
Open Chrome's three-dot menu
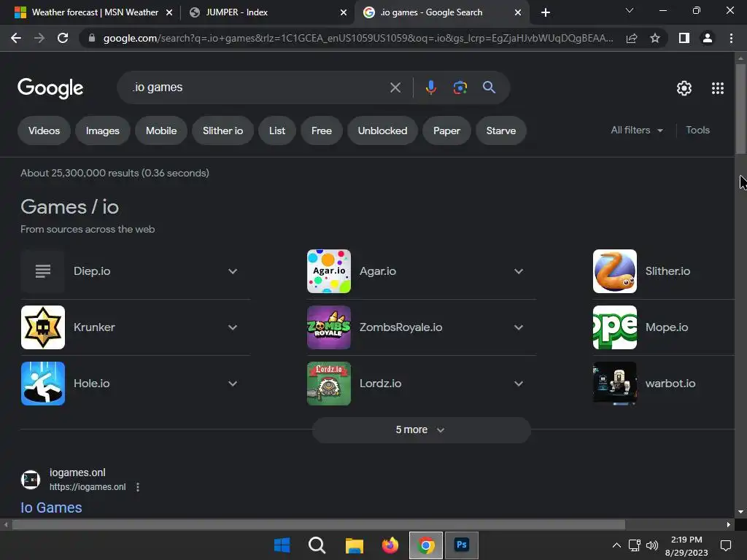(731, 38)
